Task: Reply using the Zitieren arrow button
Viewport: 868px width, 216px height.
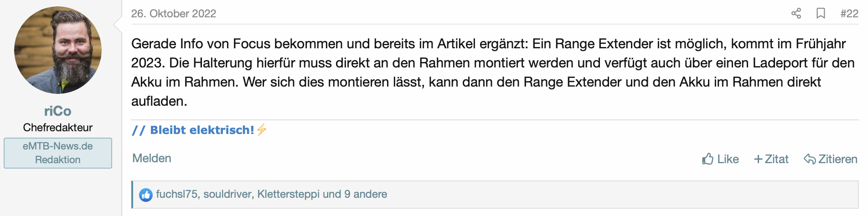Action: (x=831, y=159)
